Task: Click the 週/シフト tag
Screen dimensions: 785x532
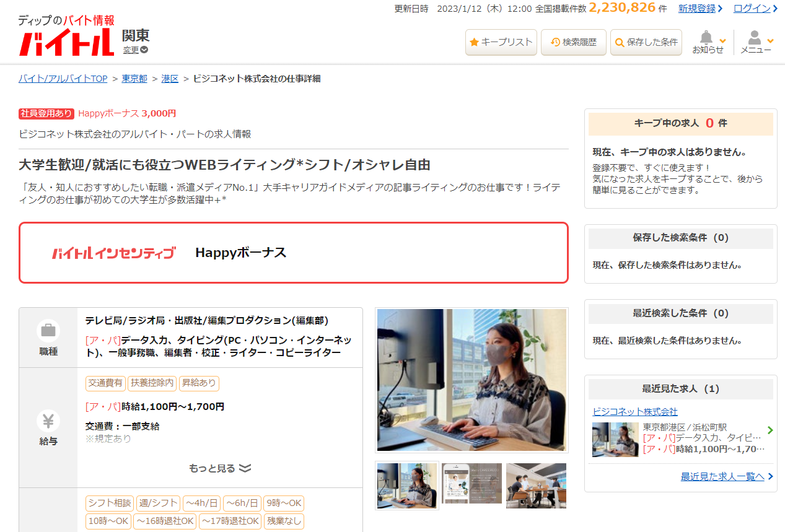Action: click(x=158, y=504)
